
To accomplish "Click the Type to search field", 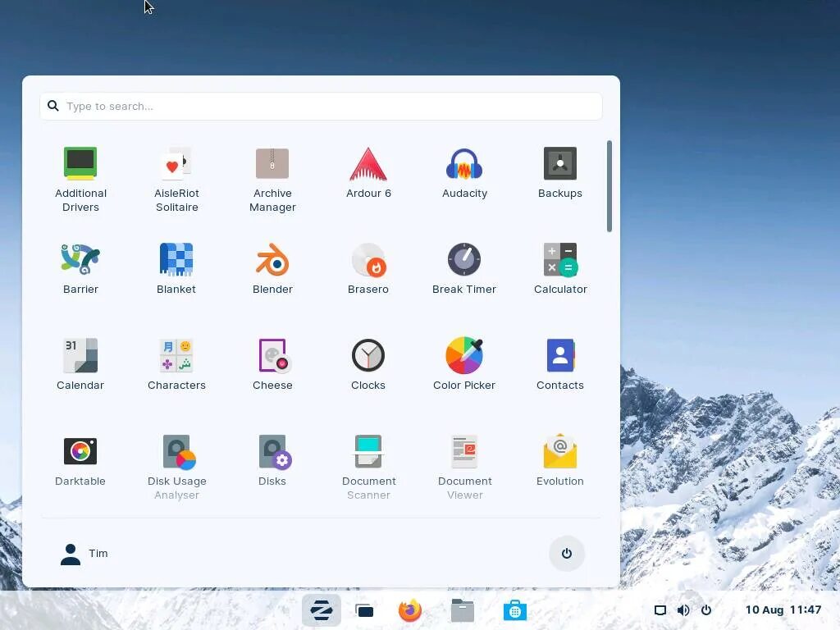I will tap(321, 106).
